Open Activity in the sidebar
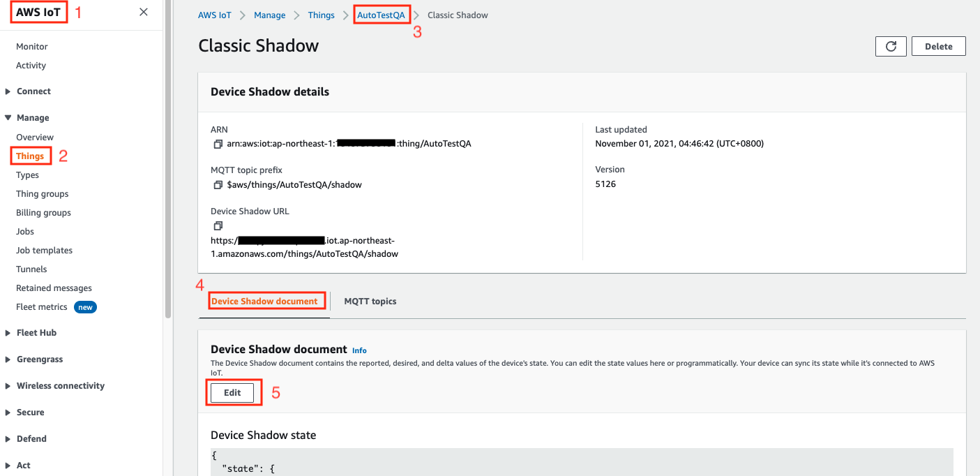980x476 pixels. (31, 66)
